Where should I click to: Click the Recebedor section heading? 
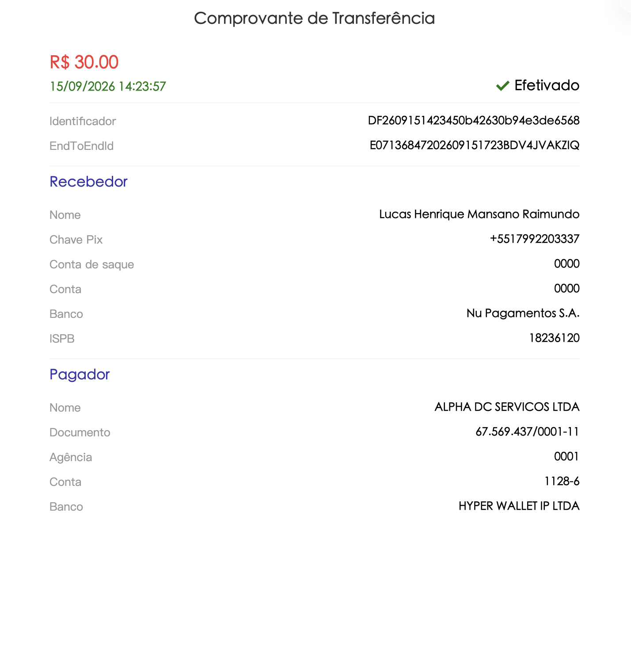point(88,182)
